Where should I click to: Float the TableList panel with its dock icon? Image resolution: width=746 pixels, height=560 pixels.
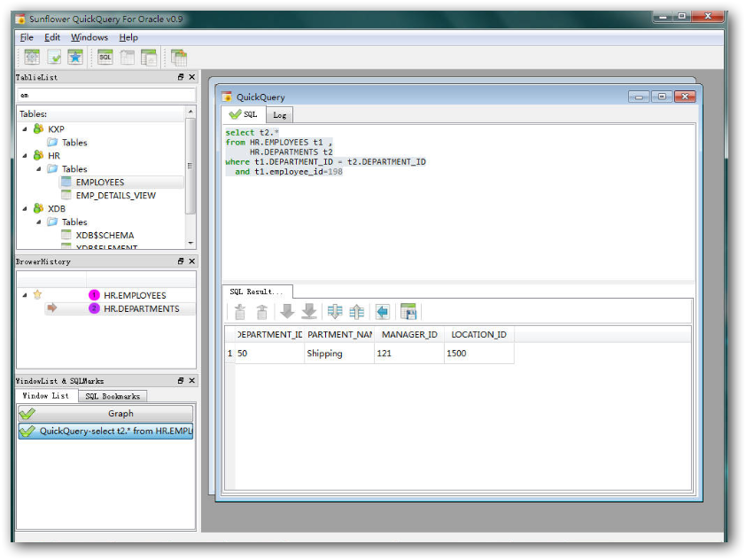(x=181, y=76)
